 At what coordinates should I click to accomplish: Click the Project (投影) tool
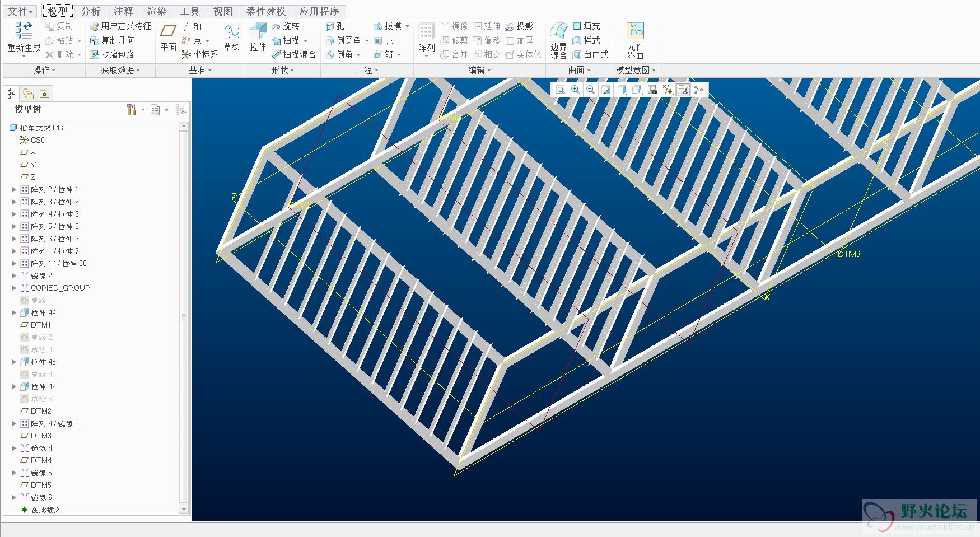pos(519,26)
